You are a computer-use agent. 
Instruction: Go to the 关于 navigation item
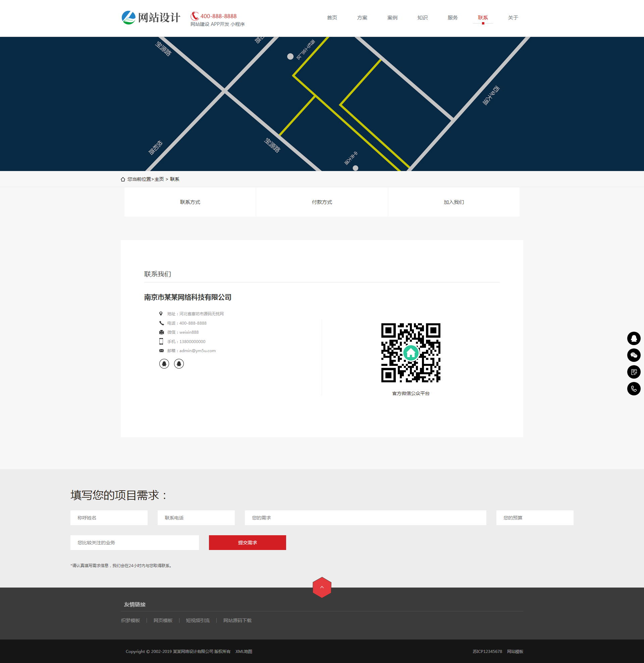coord(513,17)
